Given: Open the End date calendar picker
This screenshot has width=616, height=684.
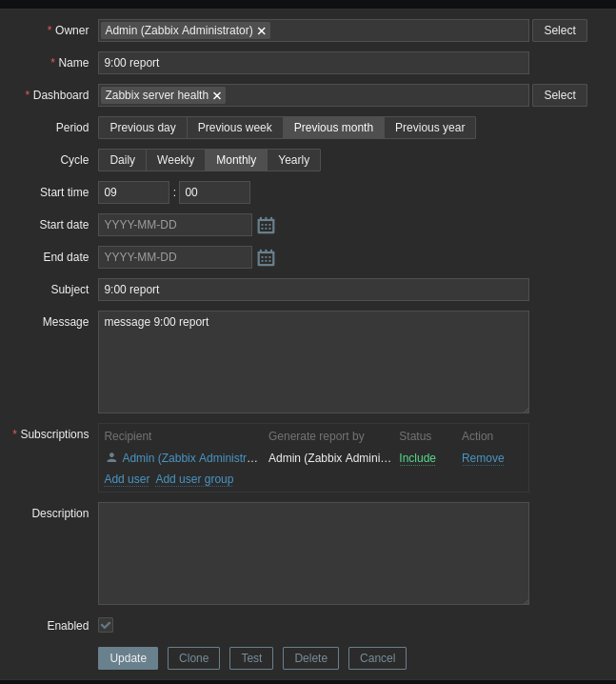Looking at the screenshot, I should pyautogui.click(x=266, y=257).
